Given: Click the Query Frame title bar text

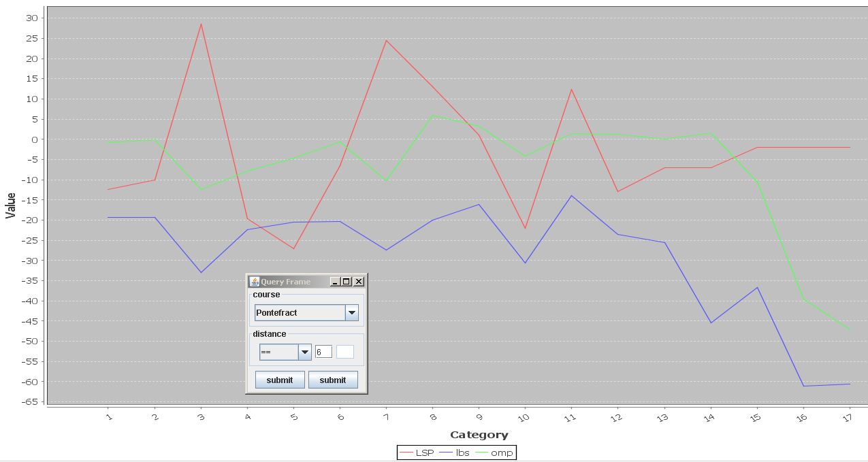Looking at the screenshot, I should tap(286, 282).
